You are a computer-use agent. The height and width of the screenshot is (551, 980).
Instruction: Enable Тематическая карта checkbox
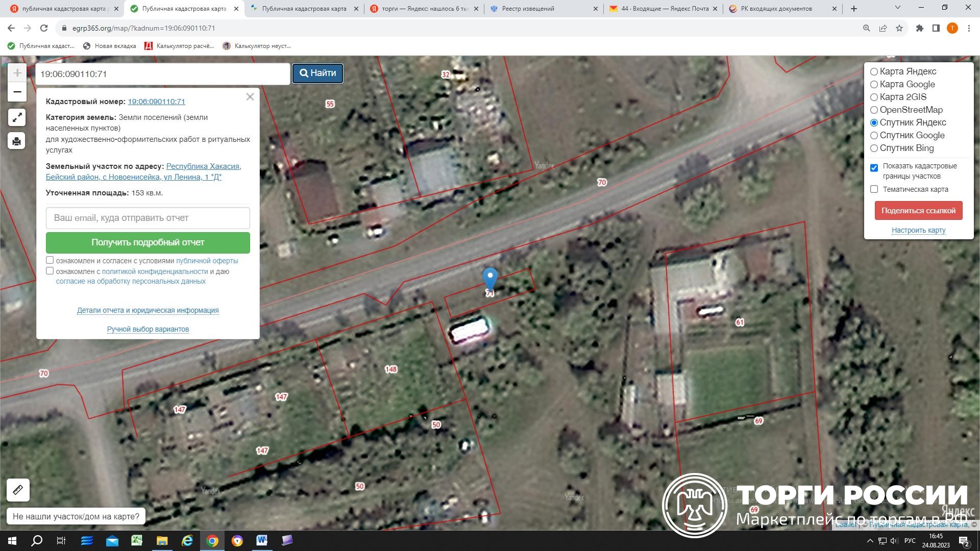click(874, 189)
